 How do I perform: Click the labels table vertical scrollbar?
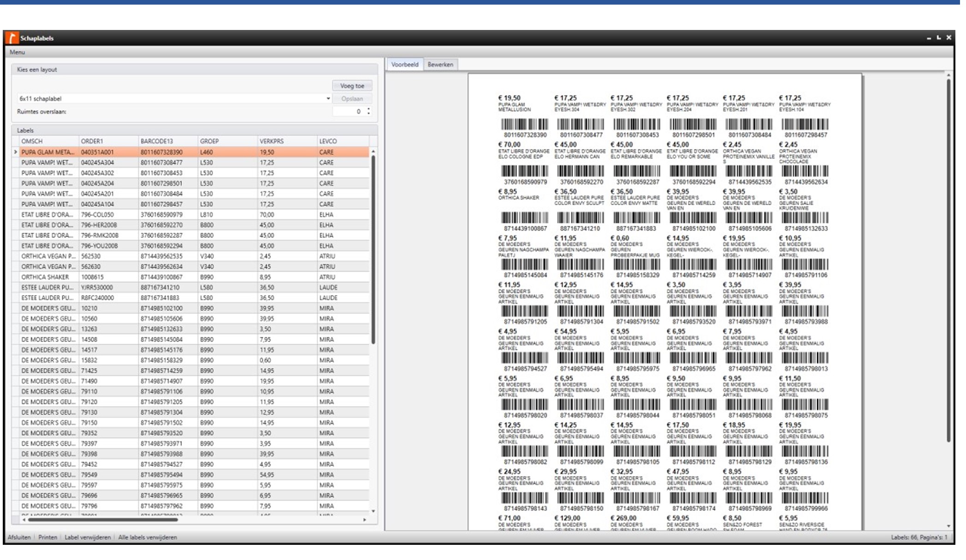373,249
